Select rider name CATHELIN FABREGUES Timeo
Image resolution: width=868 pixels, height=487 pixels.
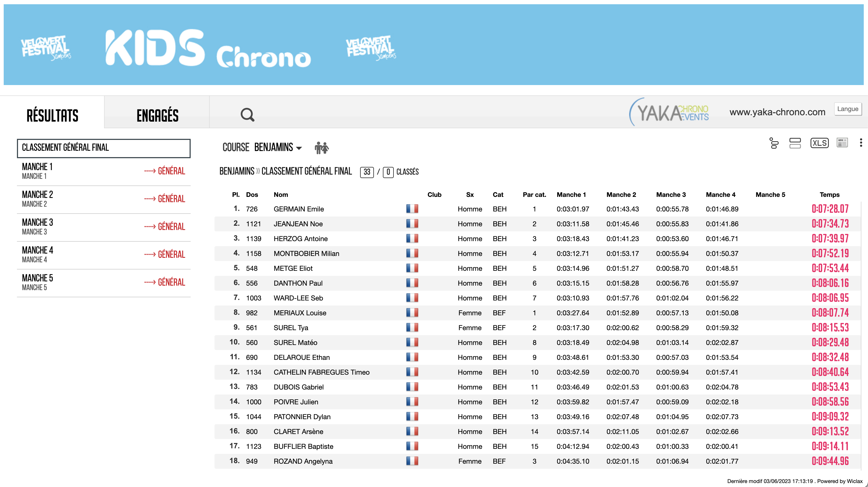click(x=321, y=372)
